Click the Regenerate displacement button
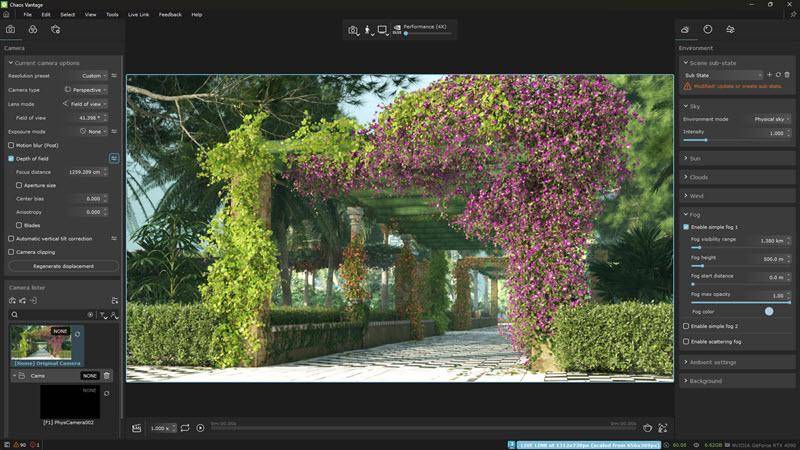The height and width of the screenshot is (450, 800). [63, 266]
